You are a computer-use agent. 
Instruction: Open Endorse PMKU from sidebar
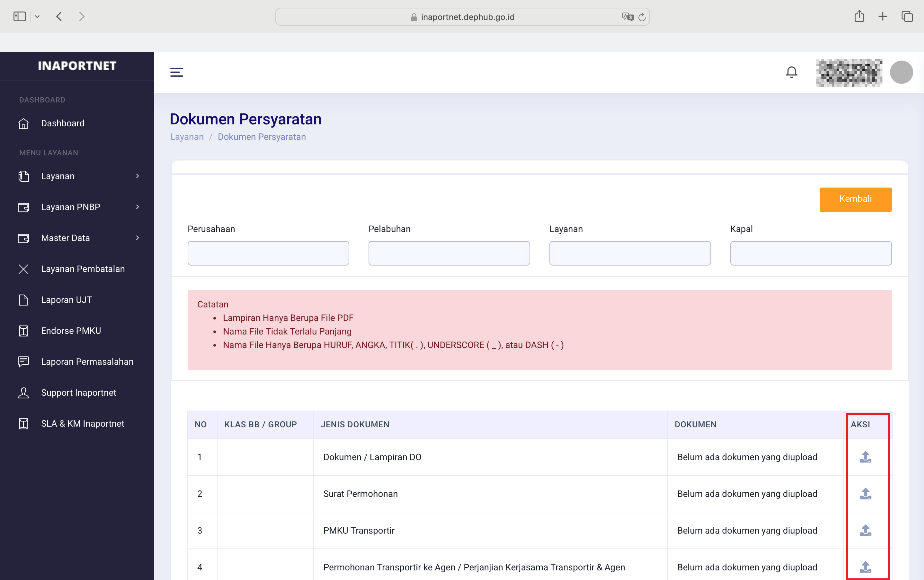pyautogui.click(x=71, y=331)
